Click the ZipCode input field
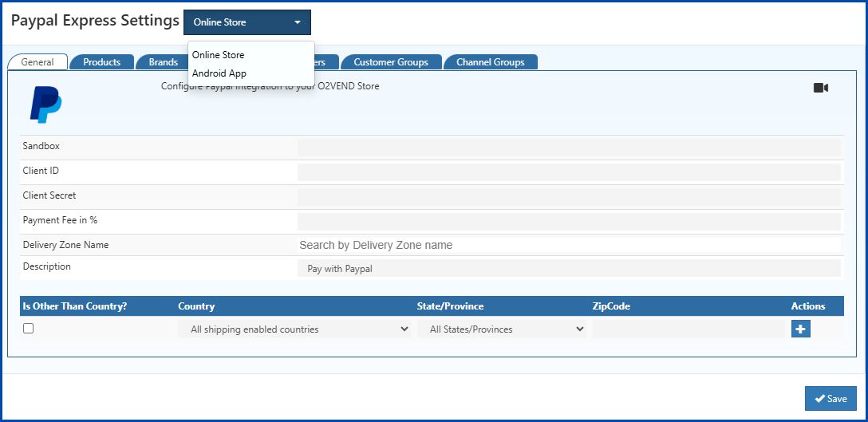868x422 pixels. point(688,329)
